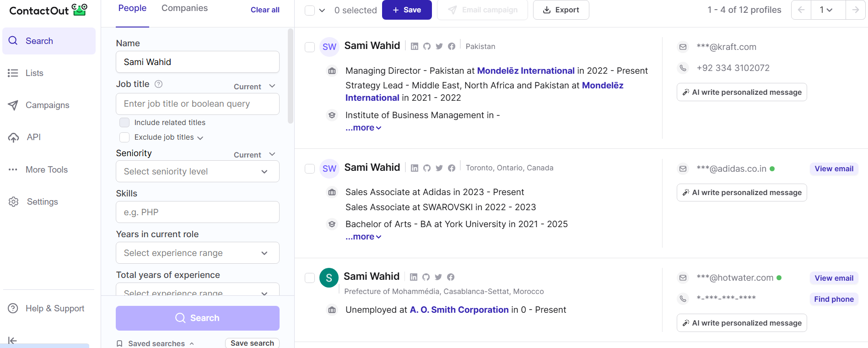Open Seniority Current dropdown
The height and width of the screenshot is (348, 868).
click(x=255, y=154)
